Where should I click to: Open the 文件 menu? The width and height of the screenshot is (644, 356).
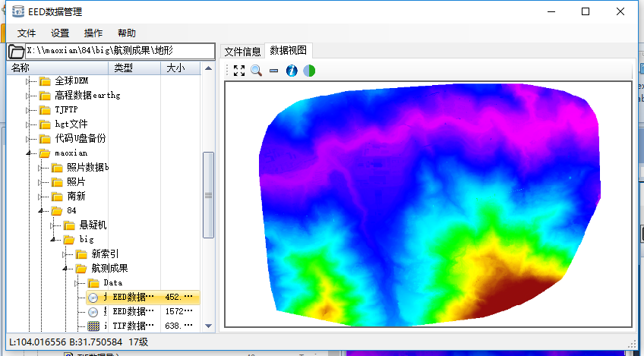pyautogui.click(x=27, y=33)
